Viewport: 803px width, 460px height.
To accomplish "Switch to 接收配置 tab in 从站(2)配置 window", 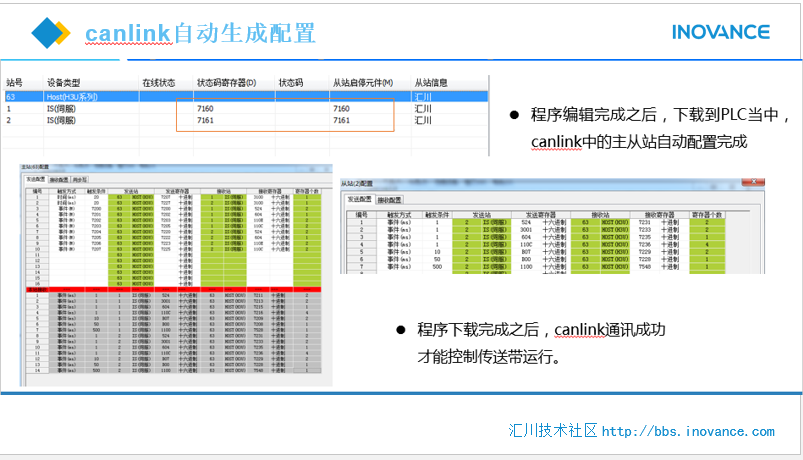I will [390, 200].
